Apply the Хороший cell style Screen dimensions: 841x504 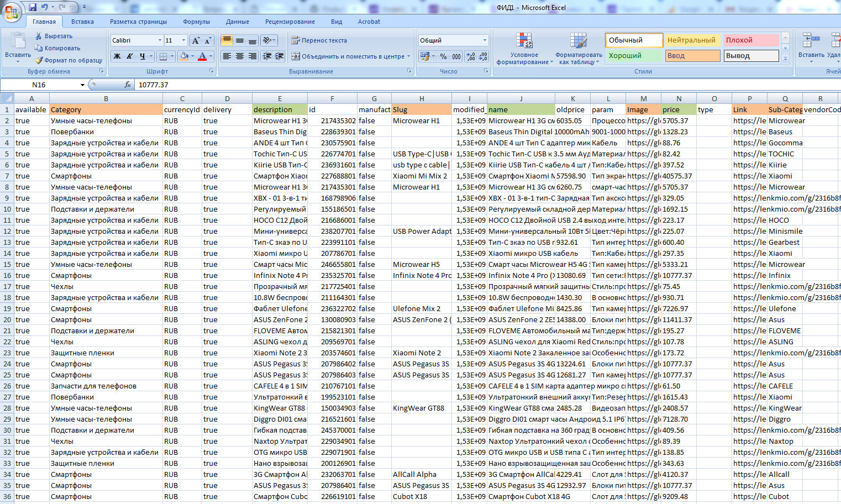point(633,56)
